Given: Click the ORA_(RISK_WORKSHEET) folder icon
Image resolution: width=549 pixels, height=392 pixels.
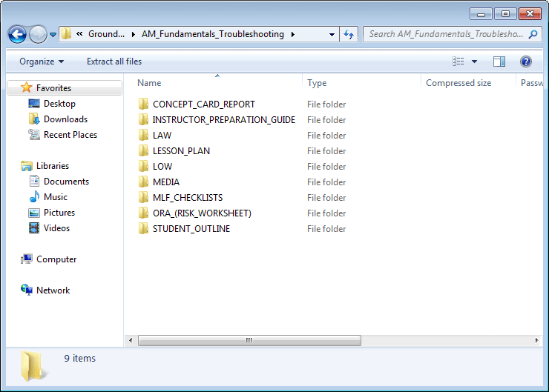Looking at the screenshot, I should tap(143, 213).
